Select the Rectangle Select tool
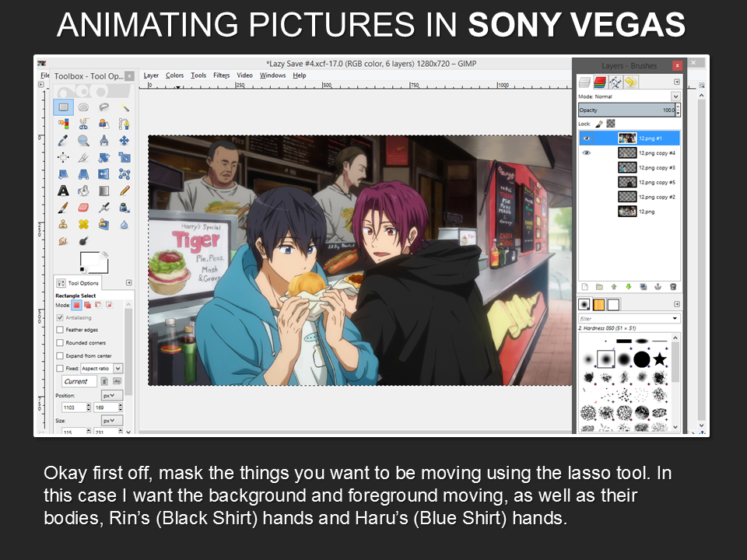747x560 pixels. pyautogui.click(x=63, y=107)
